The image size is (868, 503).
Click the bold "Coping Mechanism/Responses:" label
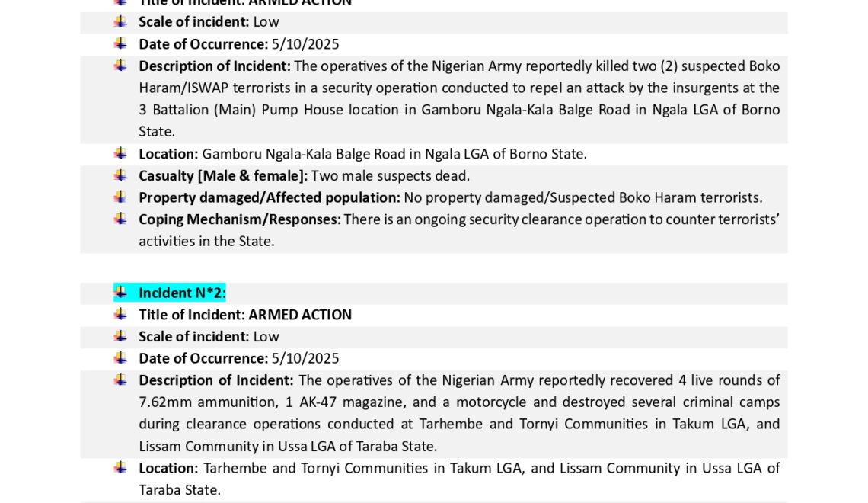(240, 219)
